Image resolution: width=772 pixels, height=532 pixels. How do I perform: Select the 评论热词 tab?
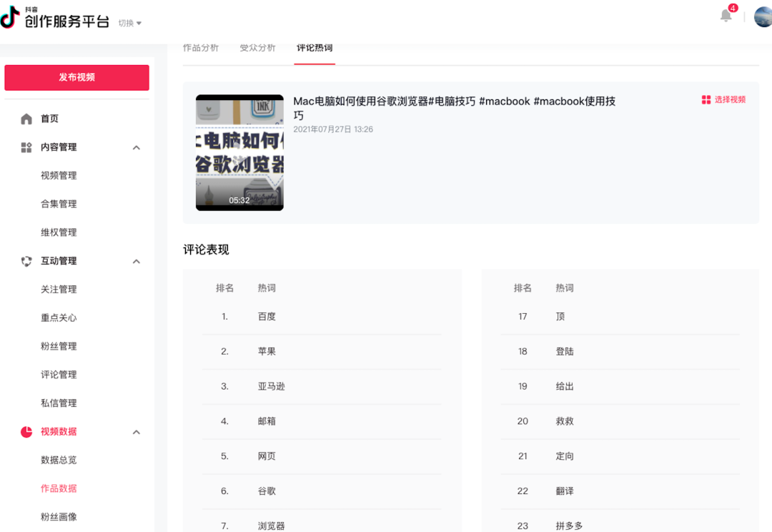(x=315, y=48)
